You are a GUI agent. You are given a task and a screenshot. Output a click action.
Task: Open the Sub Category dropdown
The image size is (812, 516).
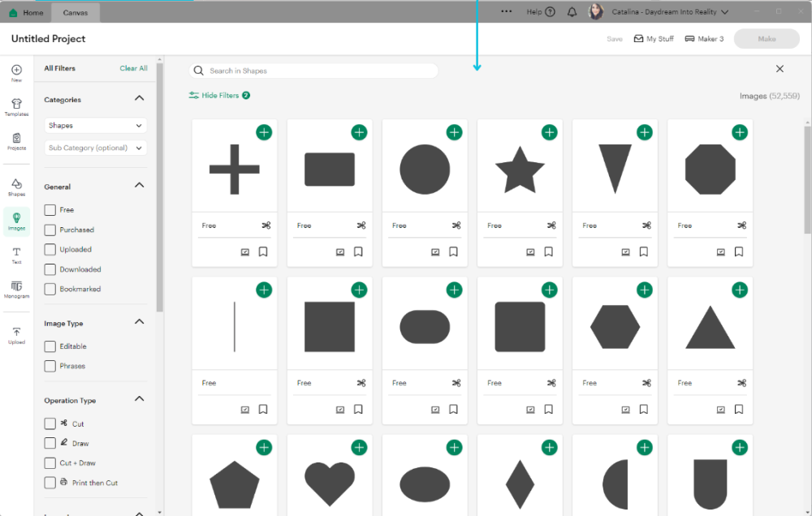(96, 148)
